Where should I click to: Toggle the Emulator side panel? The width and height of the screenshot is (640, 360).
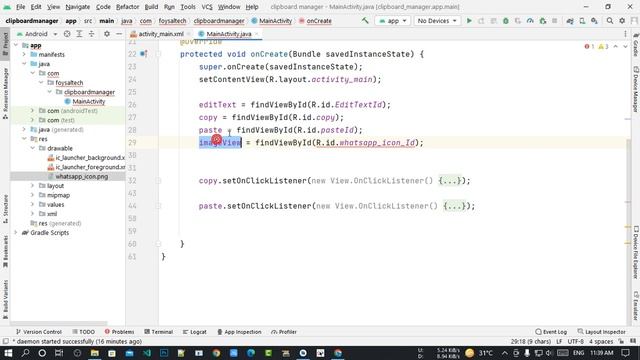(636, 305)
